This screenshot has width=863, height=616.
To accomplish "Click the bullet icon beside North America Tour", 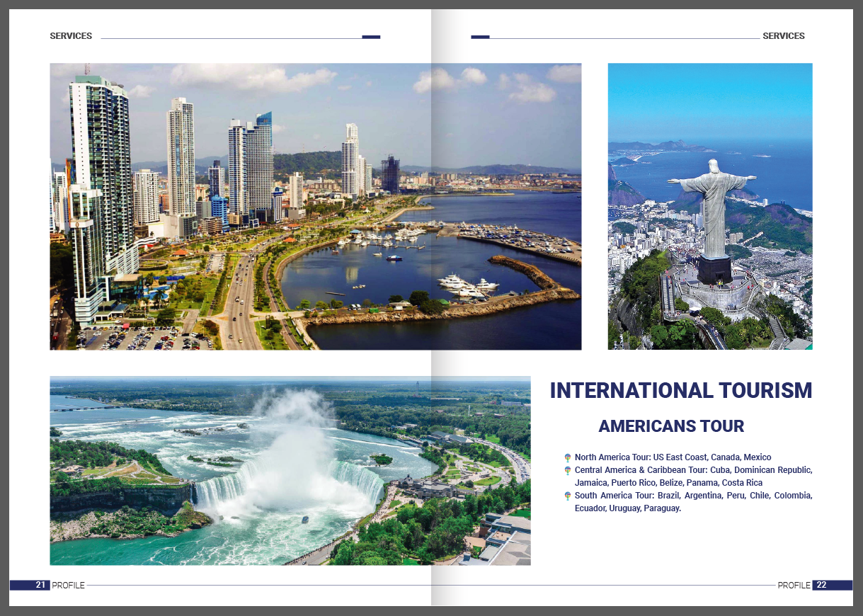I will coord(568,457).
